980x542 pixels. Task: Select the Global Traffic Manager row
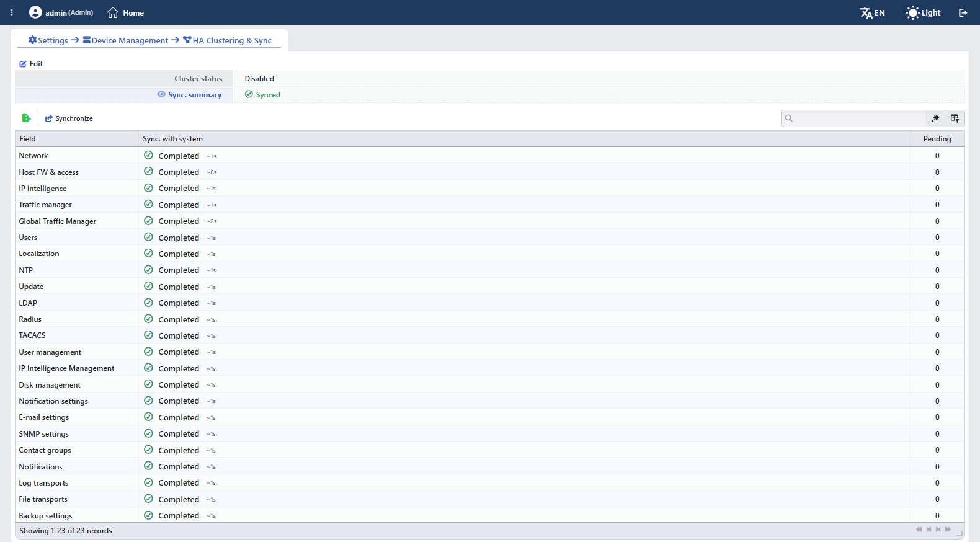490,221
